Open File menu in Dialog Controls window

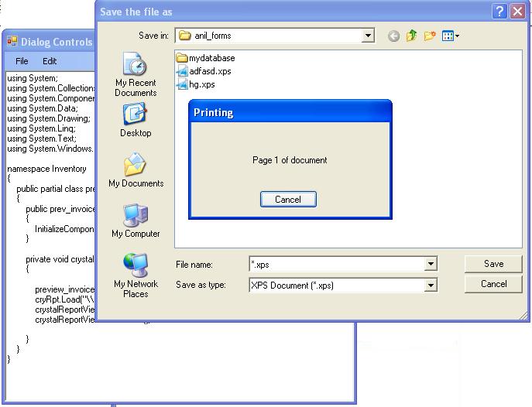tap(22, 61)
